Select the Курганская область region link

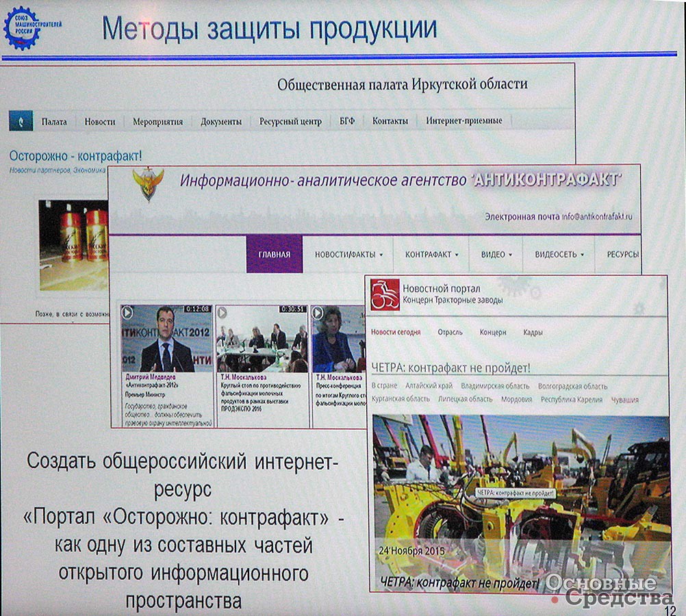401,399
